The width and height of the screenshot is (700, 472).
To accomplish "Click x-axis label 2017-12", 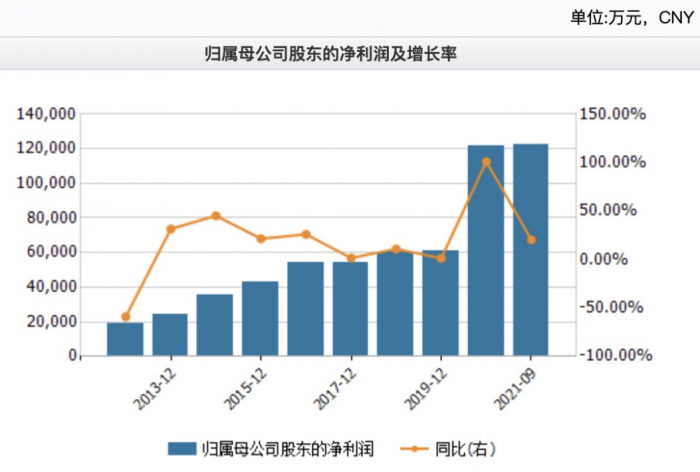I will 335,389.
